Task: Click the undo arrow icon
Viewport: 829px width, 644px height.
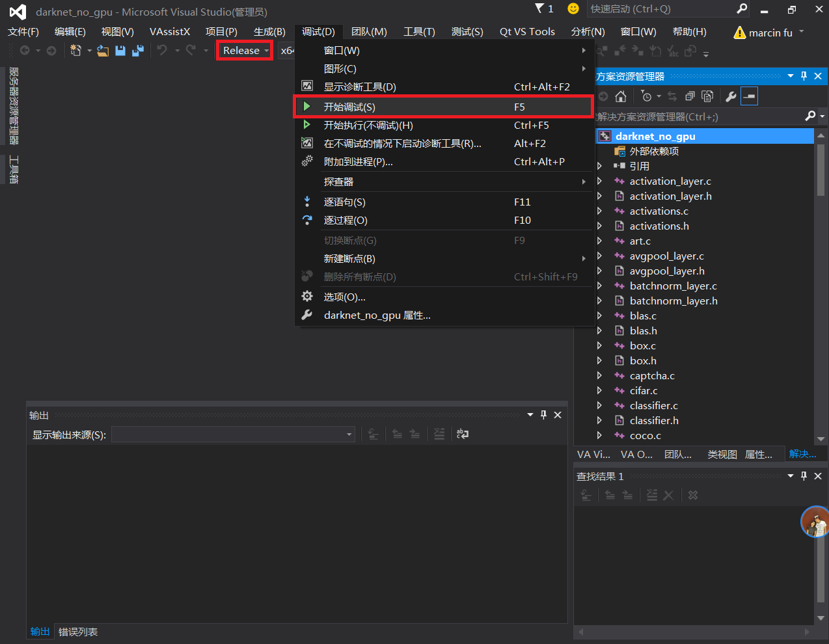Action: point(162,50)
